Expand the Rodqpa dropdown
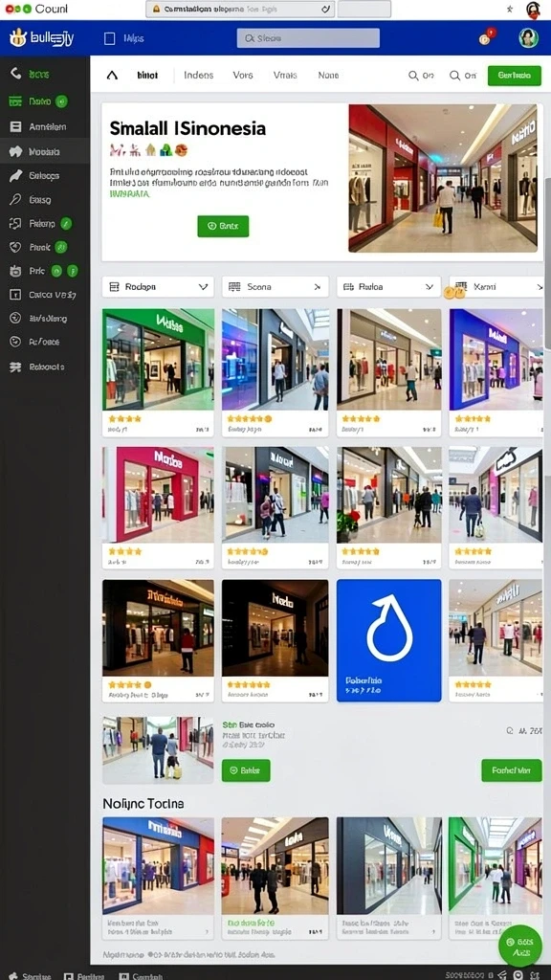Screen dimensions: 551x980 pyautogui.click(x=158, y=287)
